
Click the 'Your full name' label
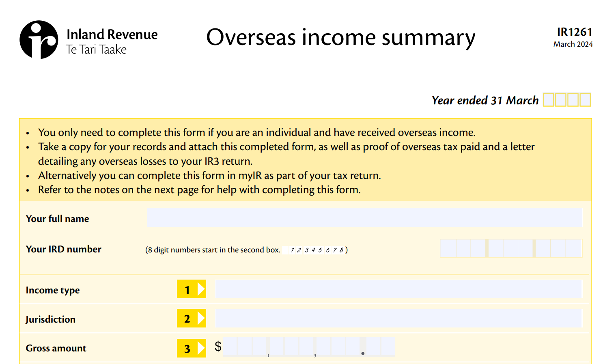(x=57, y=219)
